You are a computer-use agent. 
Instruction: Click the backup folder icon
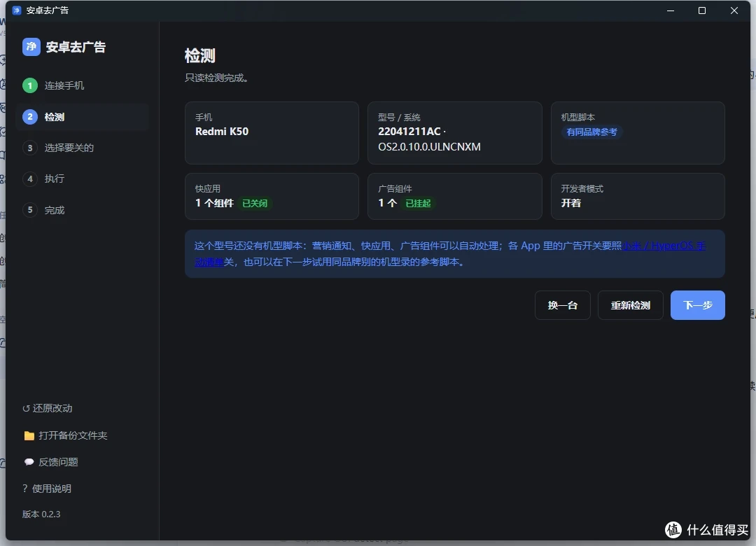pos(29,435)
